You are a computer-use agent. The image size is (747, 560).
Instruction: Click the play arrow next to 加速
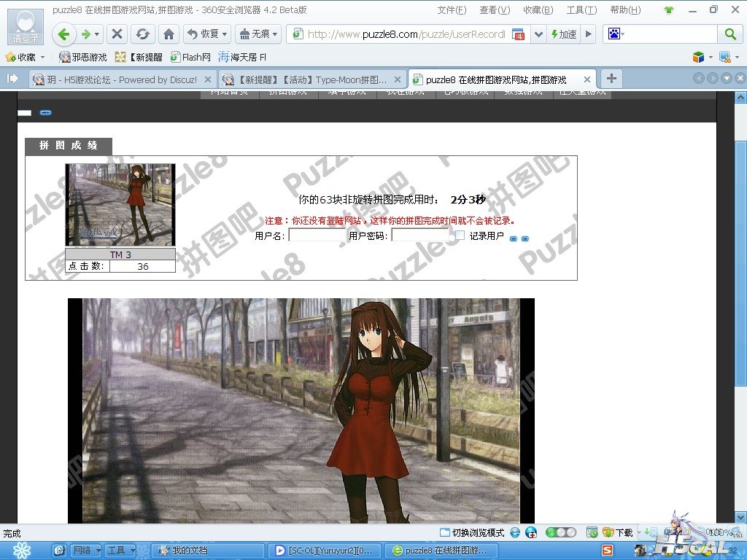(589, 34)
